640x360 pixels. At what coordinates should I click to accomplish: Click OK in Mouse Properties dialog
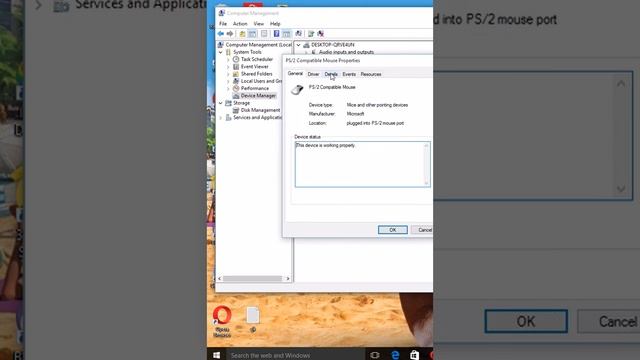[393, 230]
